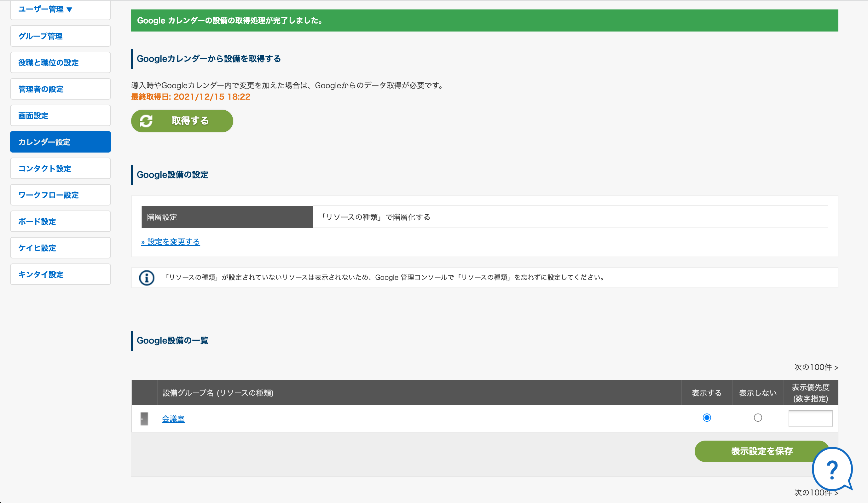The height and width of the screenshot is (503, 868).
Task: Open the help question-mark bubble
Action: tap(832, 469)
